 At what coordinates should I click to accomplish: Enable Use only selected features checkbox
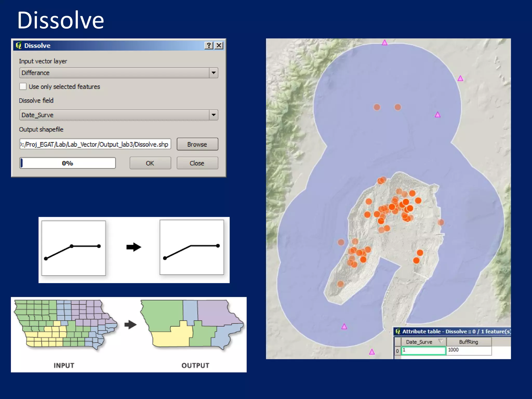(x=23, y=87)
